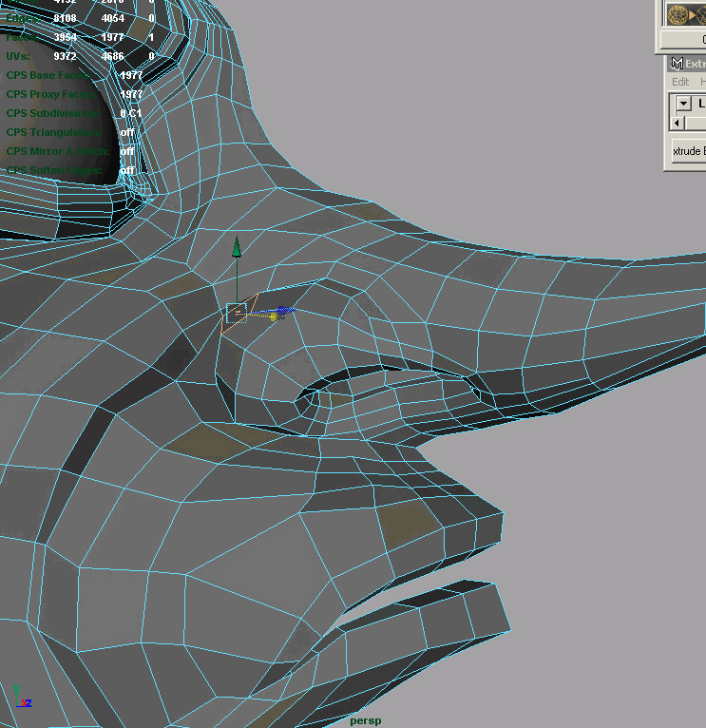Click the wide button below the sphere icons
This screenshot has height=728, width=706.
tap(685, 39)
